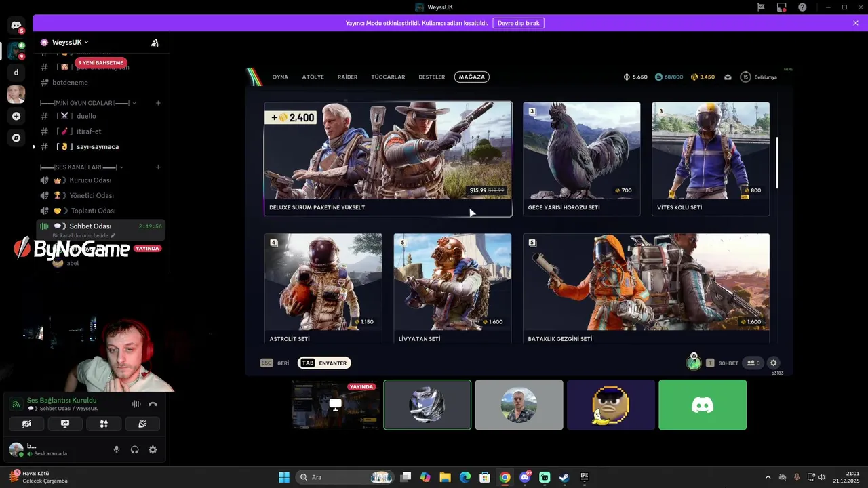Collapse the SES KANALLARI category
This screenshot has width=868, height=488.
82,167
